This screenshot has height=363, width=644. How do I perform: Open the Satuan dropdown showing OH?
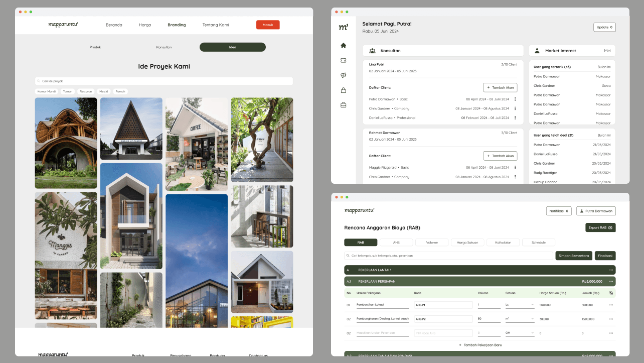coord(519,333)
